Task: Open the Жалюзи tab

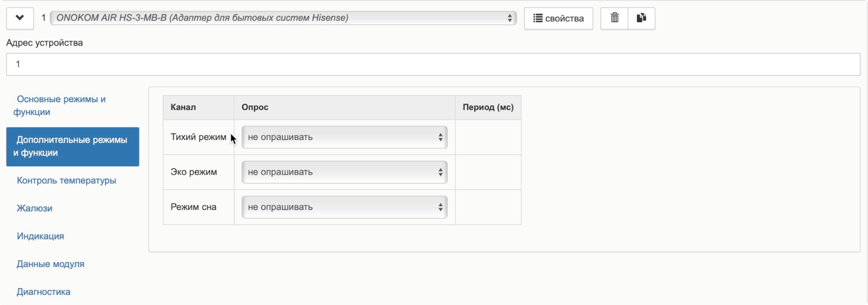Action: [34, 208]
